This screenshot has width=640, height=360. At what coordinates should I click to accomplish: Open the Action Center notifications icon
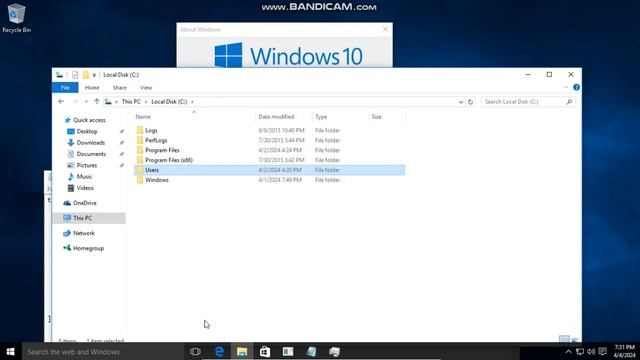(602, 352)
